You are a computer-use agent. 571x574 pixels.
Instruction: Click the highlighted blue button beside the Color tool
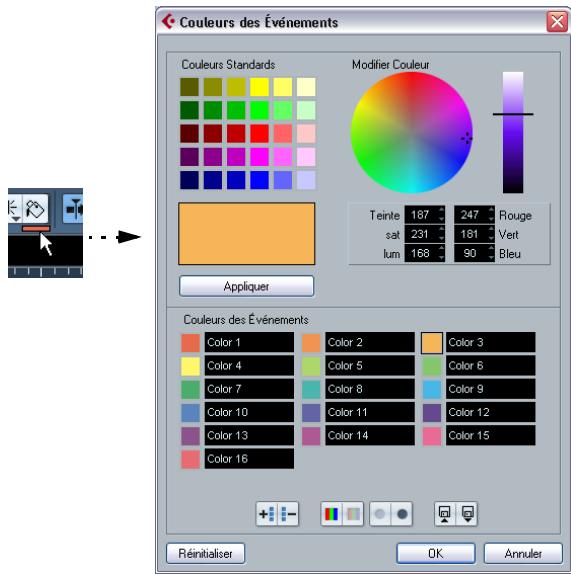tap(72, 209)
